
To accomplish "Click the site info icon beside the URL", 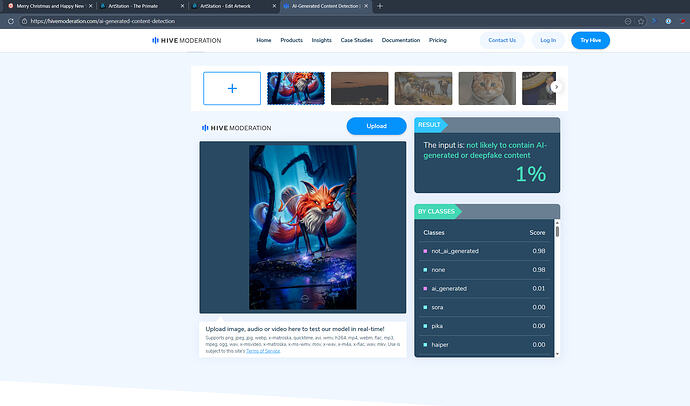I will pos(25,21).
